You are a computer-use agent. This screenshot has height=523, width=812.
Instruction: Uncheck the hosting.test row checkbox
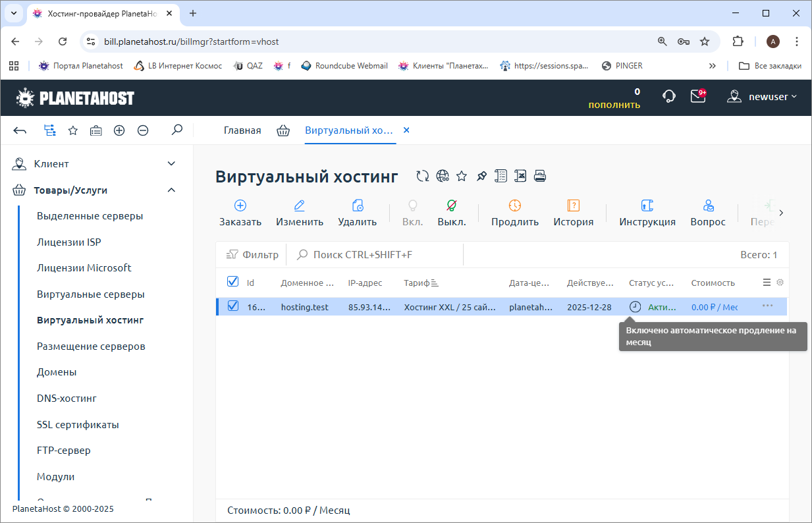232,306
